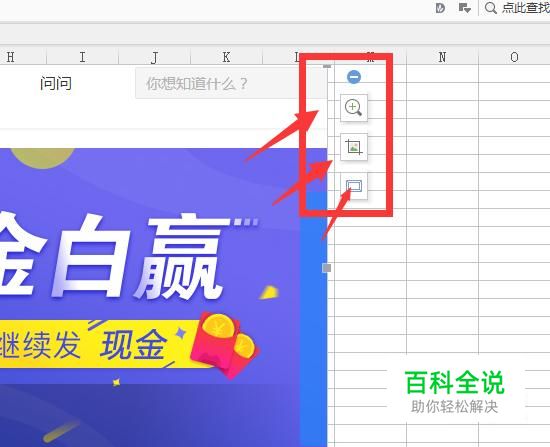
Task: Select column O header
Action: [514, 57]
